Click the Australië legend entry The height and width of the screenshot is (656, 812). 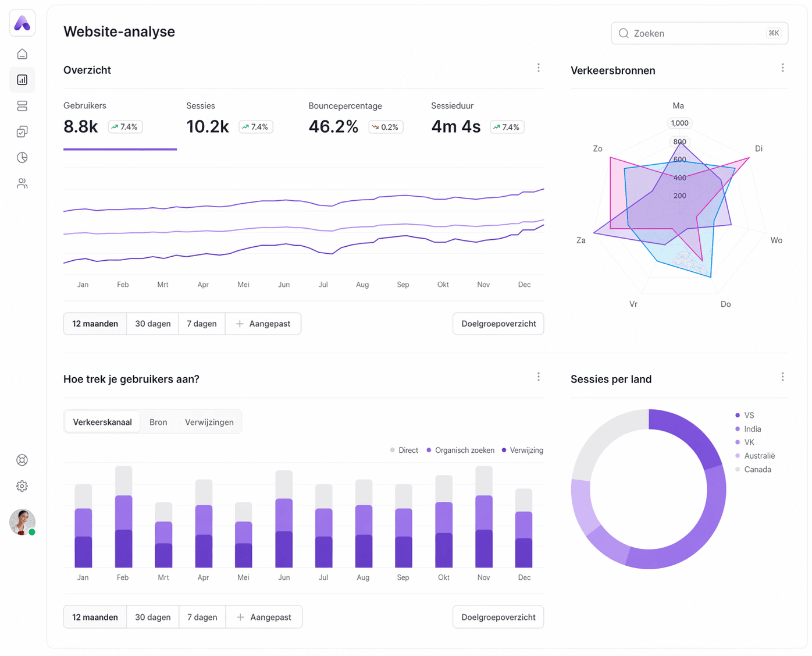tap(755, 456)
